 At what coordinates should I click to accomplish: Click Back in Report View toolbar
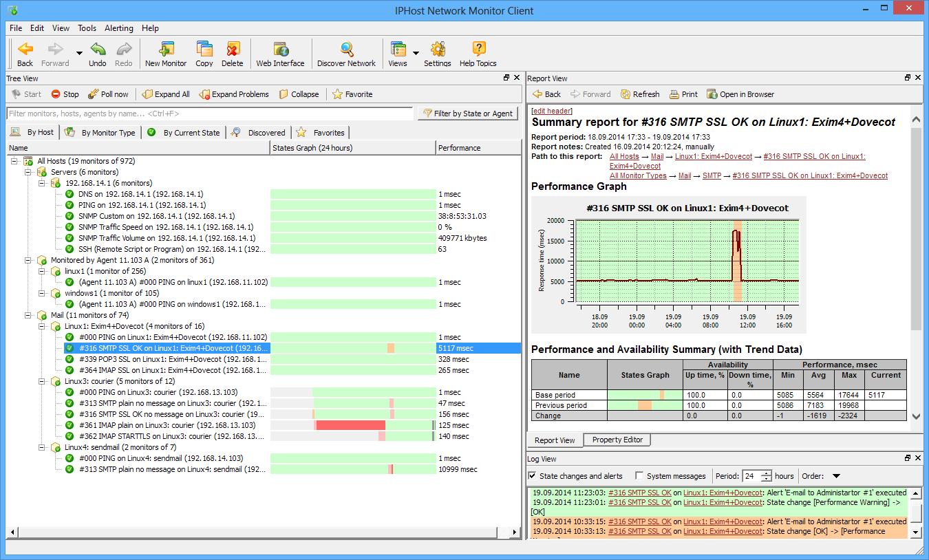point(546,94)
